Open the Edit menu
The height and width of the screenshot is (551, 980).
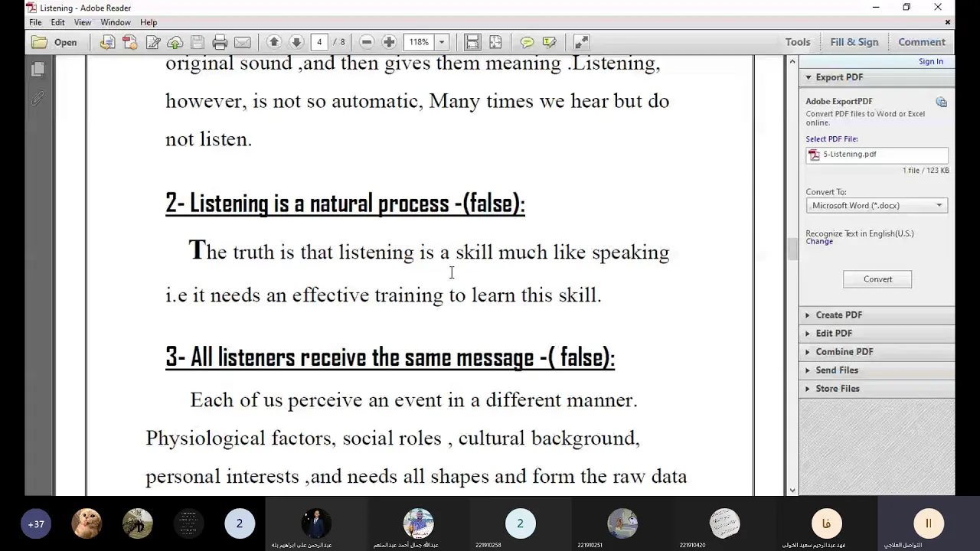[x=57, y=22]
